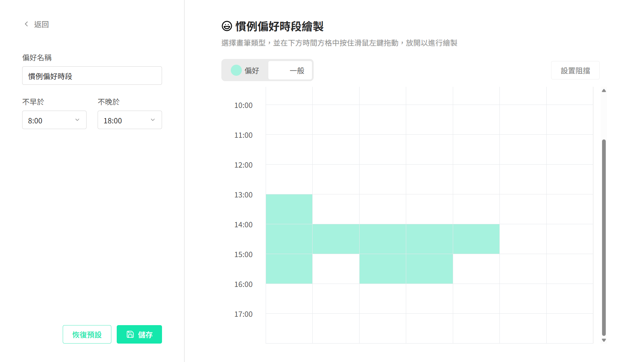Open the 18:00 end time dropdown
Viewport: 644px width, 362px height.
coord(129,120)
